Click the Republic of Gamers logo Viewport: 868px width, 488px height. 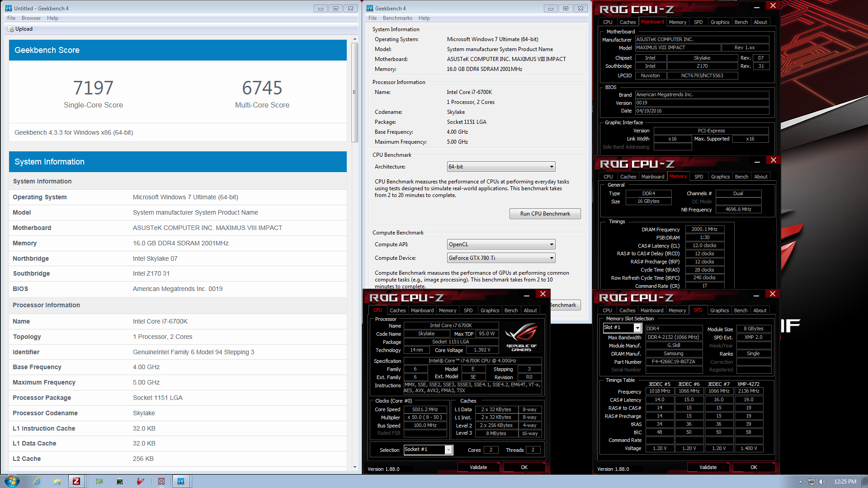pyautogui.click(x=521, y=338)
